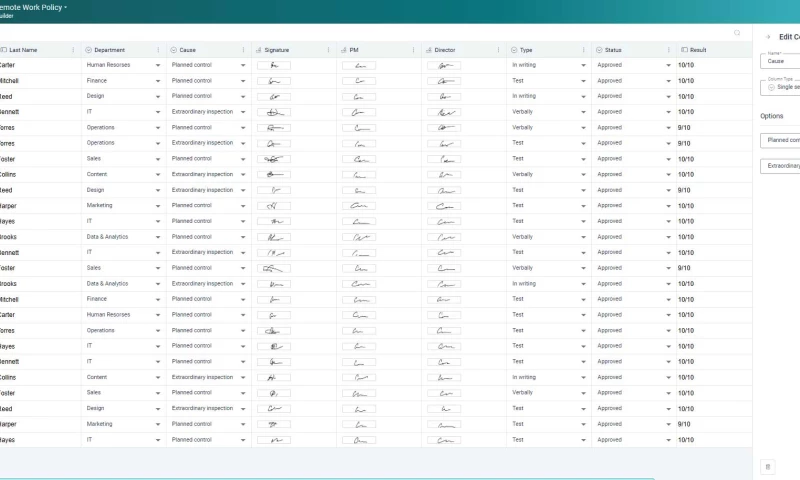
Task: Open the Type column three-dot menu
Action: 584,49
